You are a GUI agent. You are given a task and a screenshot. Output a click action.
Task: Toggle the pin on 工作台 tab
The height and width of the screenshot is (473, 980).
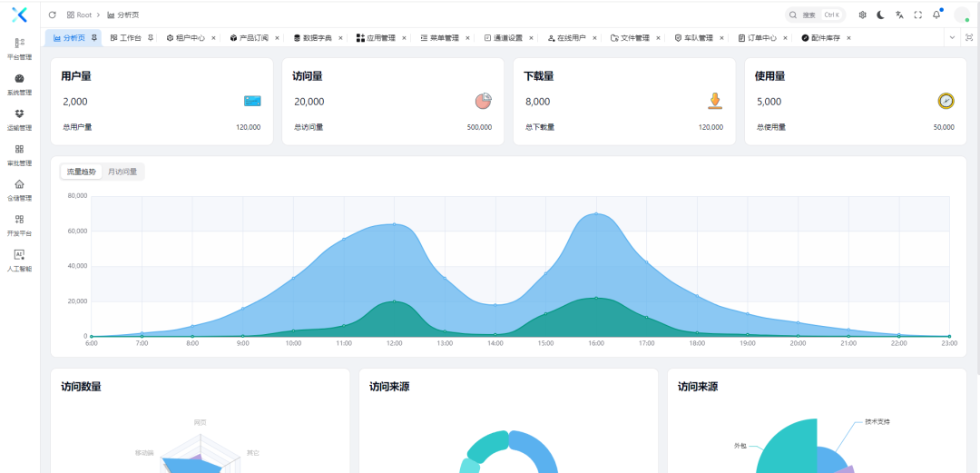151,37
